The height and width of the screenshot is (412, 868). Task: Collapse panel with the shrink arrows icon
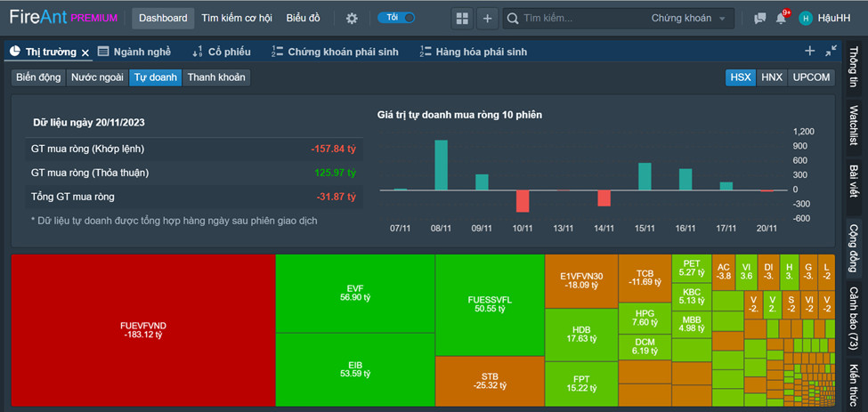831,51
